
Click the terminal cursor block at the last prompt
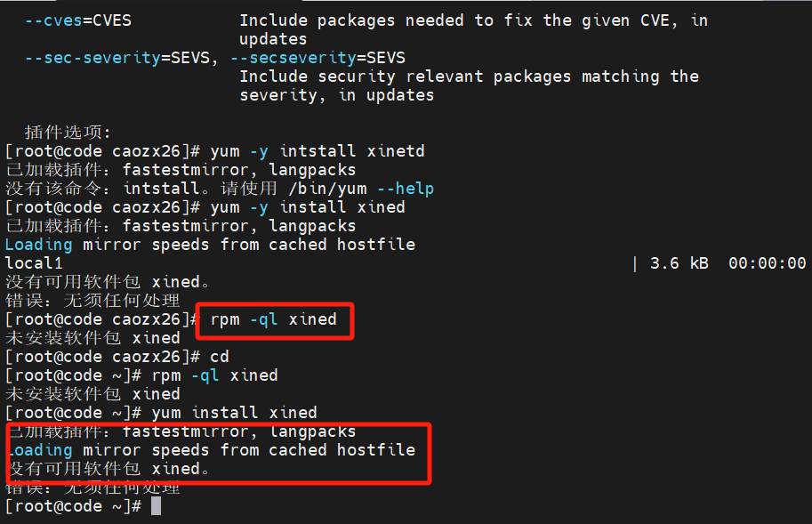pyautogui.click(x=156, y=506)
